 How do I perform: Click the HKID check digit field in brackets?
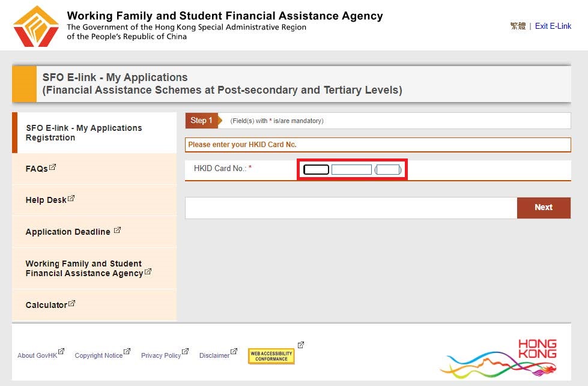tap(388, 170)
